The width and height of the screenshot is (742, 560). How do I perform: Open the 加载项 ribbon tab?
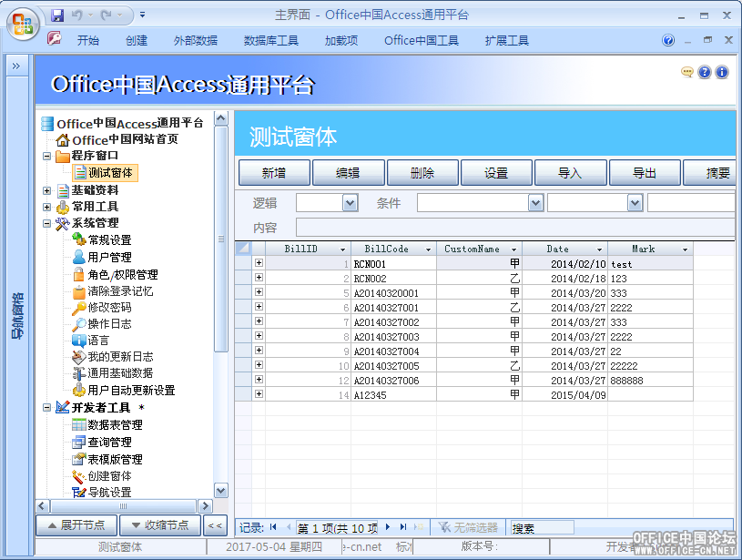pos(341,41)
